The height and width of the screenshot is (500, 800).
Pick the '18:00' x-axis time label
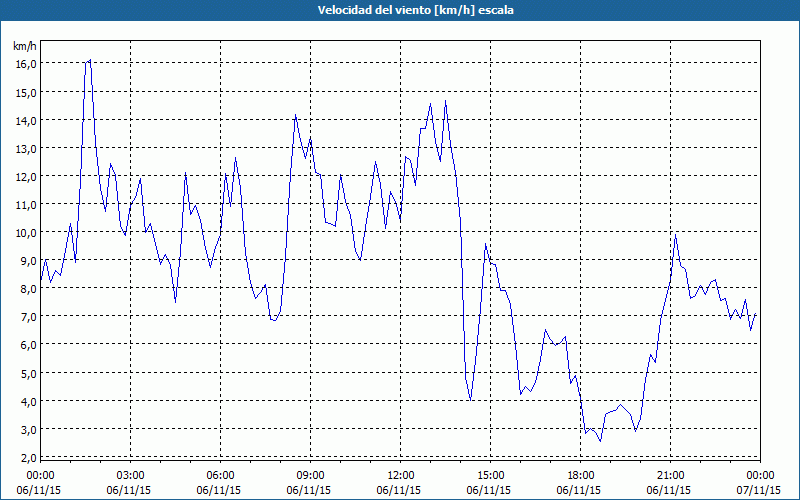tap(581, 476)
